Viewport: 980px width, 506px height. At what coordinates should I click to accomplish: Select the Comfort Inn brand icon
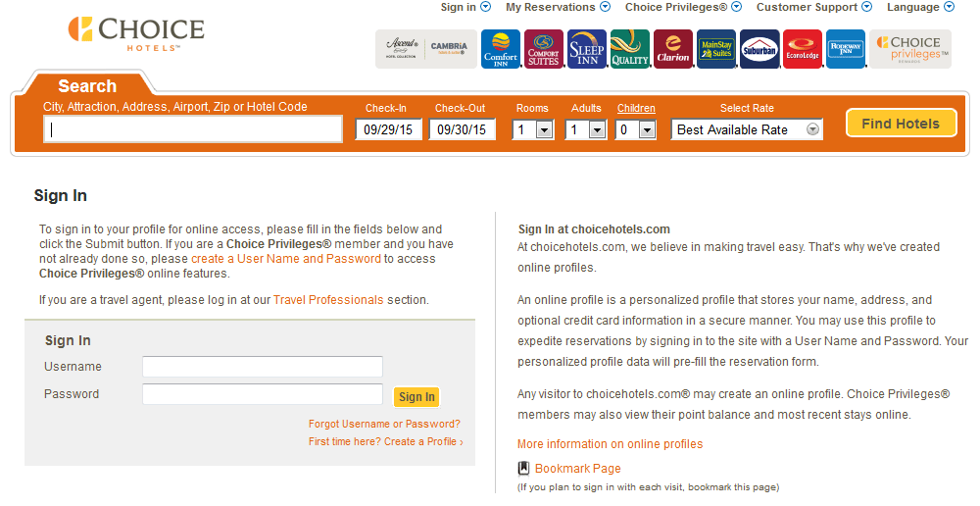pos(501,49)
